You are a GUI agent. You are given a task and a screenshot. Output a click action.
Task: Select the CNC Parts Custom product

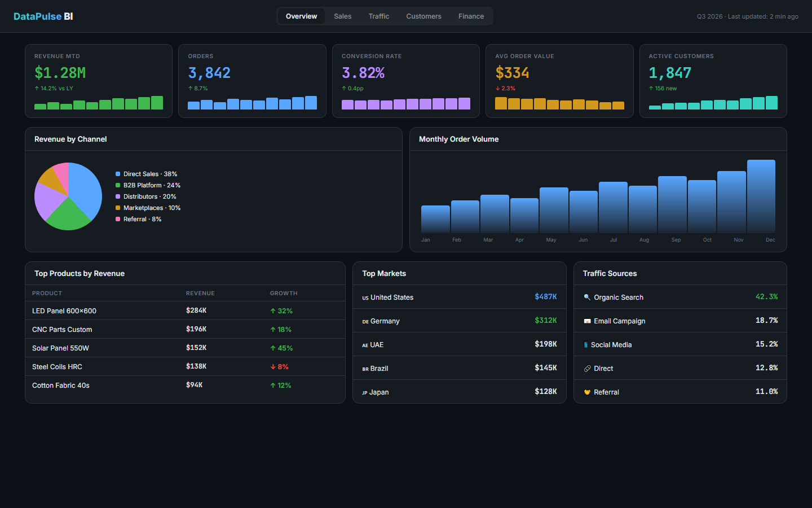tap(62, 330)
